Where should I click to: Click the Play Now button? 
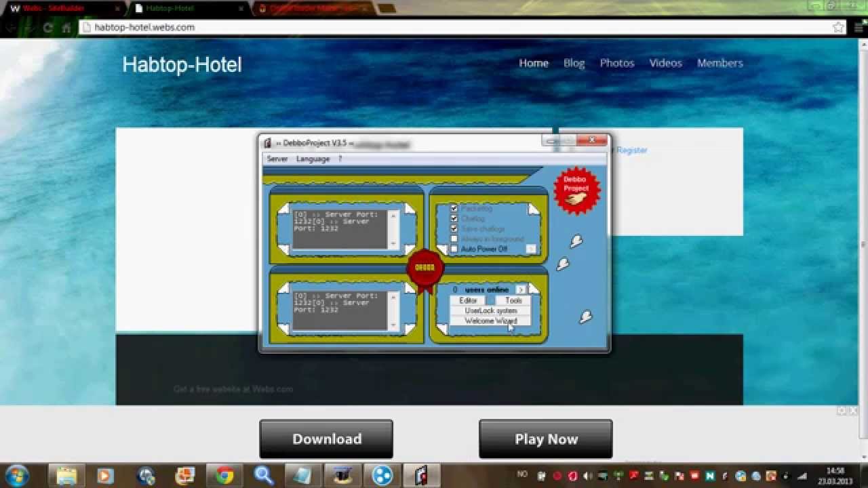546,439
